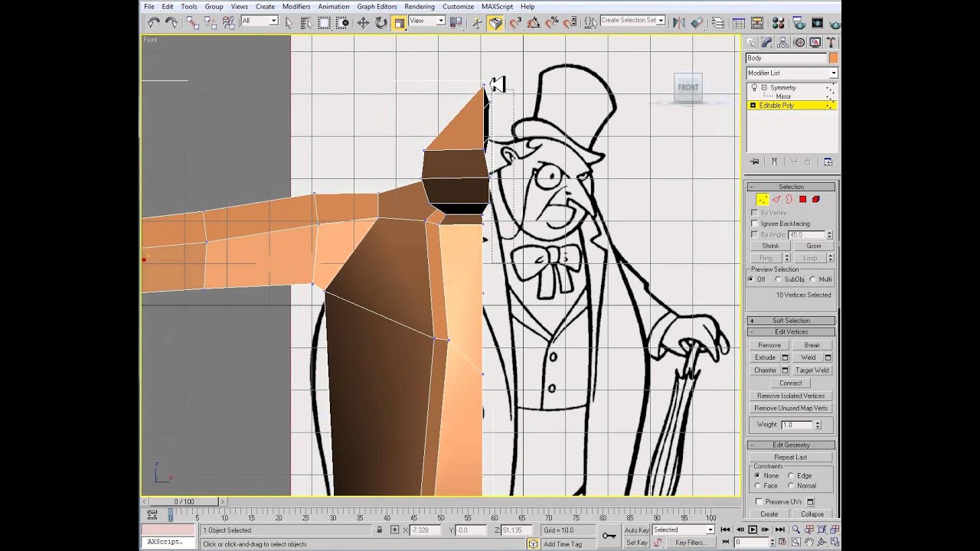Click Pin Stack icon below modifier stack
Viewport: 980px width, 551px height.
[755, 161]
